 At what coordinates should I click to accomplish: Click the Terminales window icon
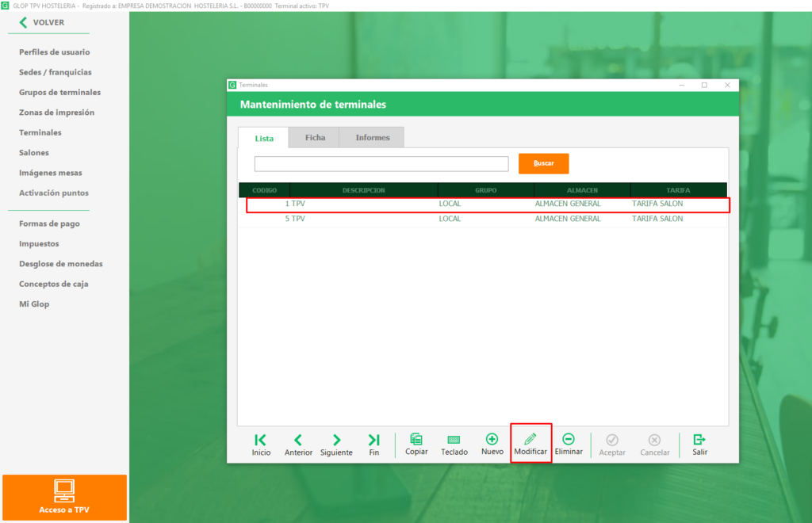pos(232,85)
